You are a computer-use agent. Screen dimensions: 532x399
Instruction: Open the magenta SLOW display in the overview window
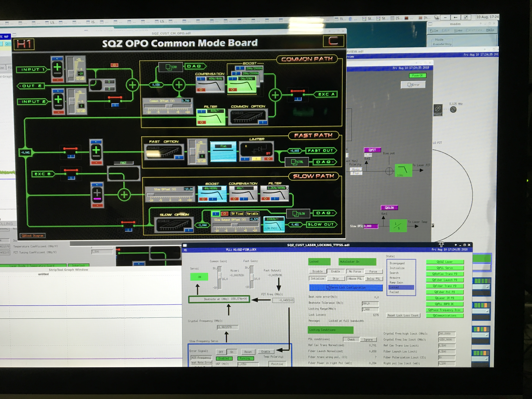[389, 208]
